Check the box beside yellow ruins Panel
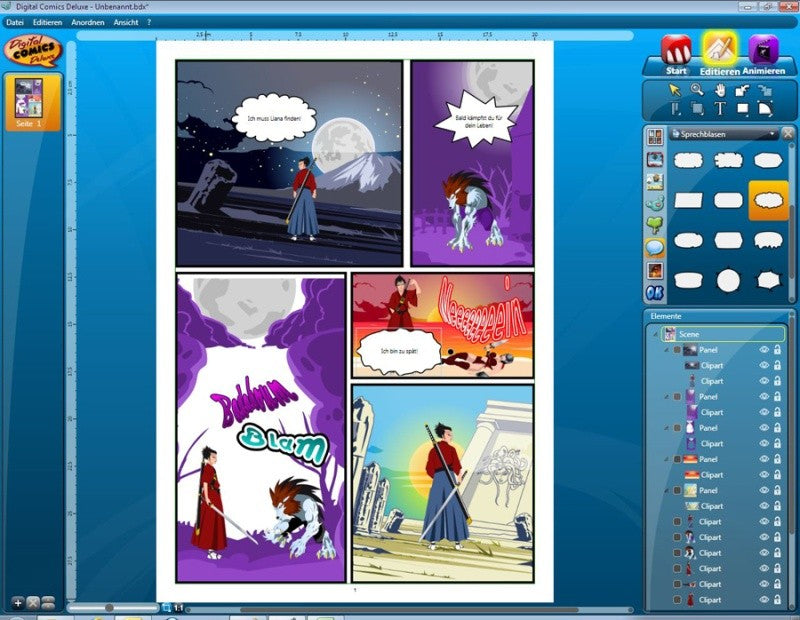Image resolution: width=800 pixels, height=620 pixels. pos(677,490)
